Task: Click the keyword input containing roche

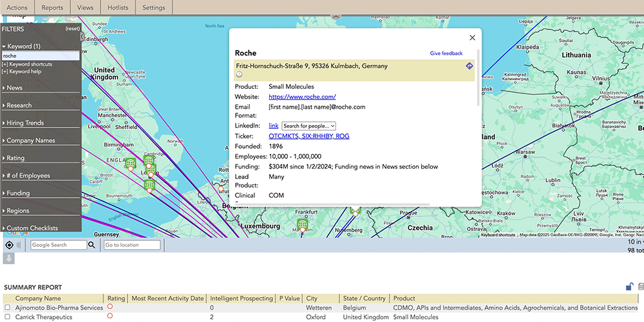Action: click(x=41, y=56)
